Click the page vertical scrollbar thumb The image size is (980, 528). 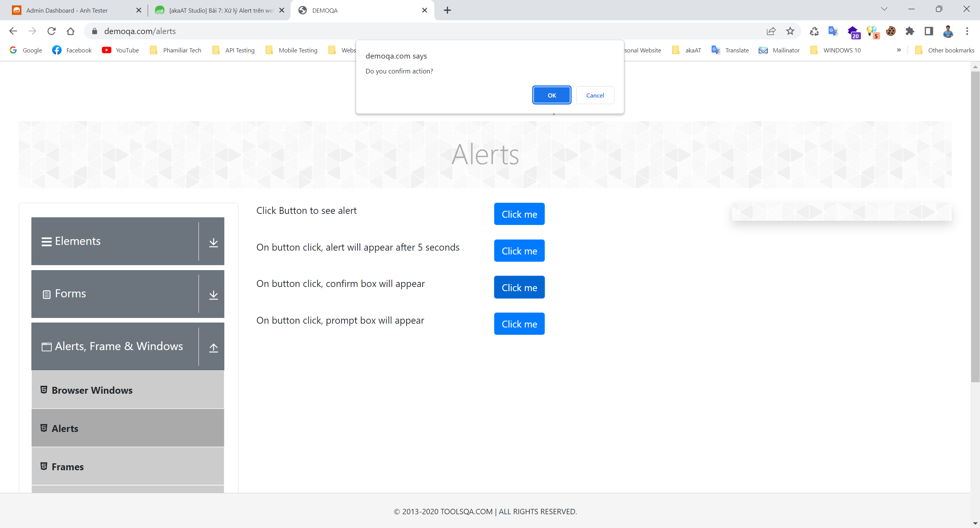[x=975, y=227]
